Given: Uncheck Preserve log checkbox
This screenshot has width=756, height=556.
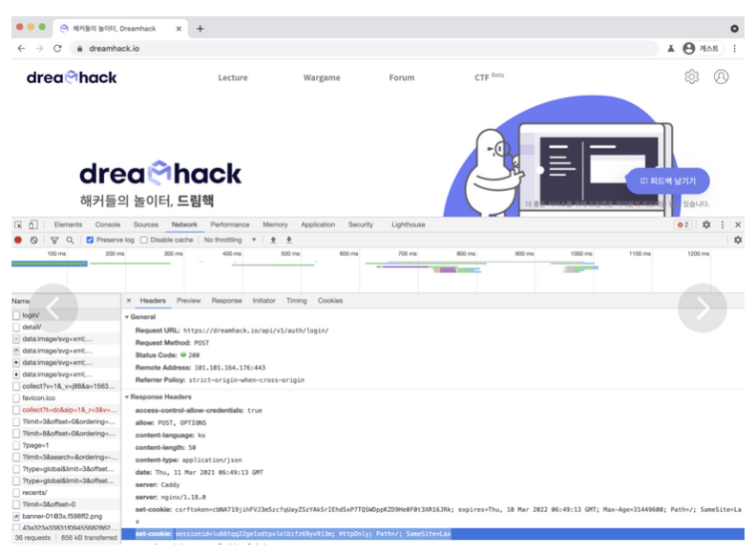Looking at the screenshot, I should click(90, 240).
